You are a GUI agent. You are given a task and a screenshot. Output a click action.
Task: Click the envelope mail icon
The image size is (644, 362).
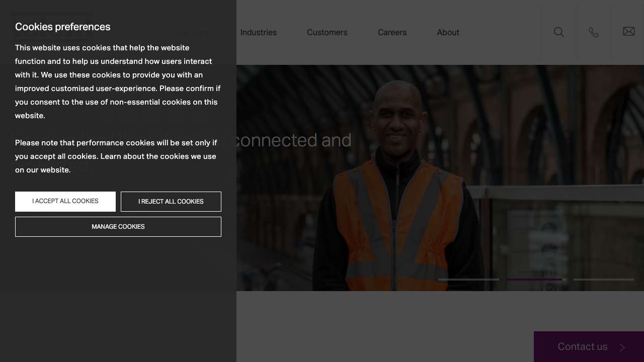[x=628, y=32]
